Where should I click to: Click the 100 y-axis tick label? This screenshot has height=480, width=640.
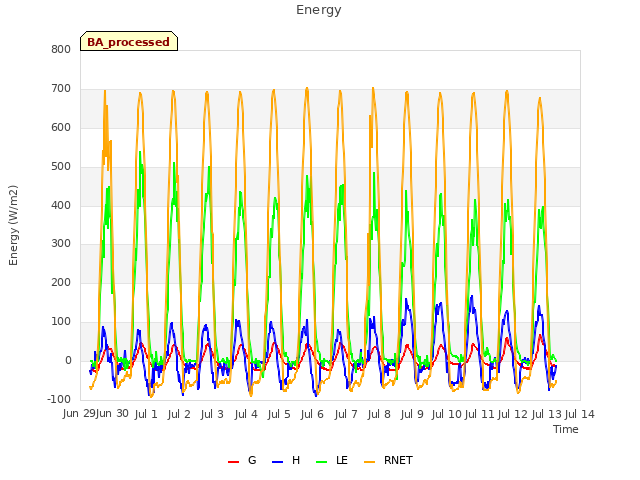[x=61, y=322]
